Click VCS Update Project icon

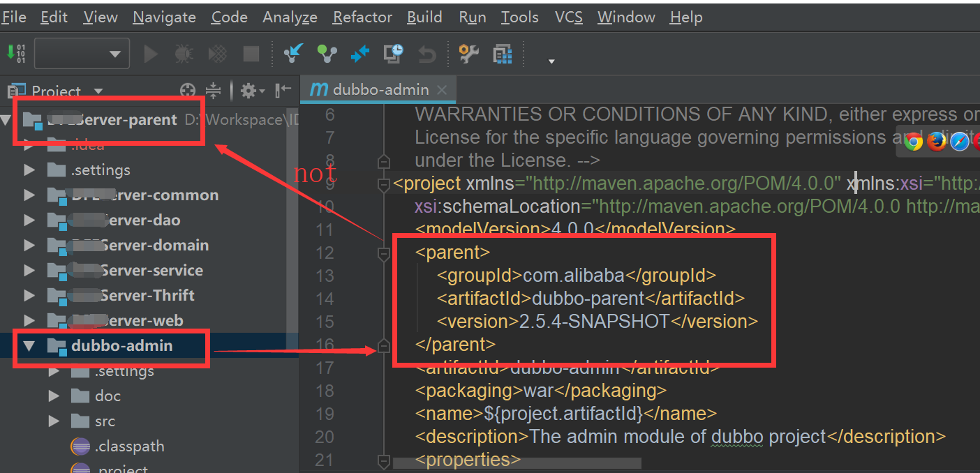tap(294, 53)
